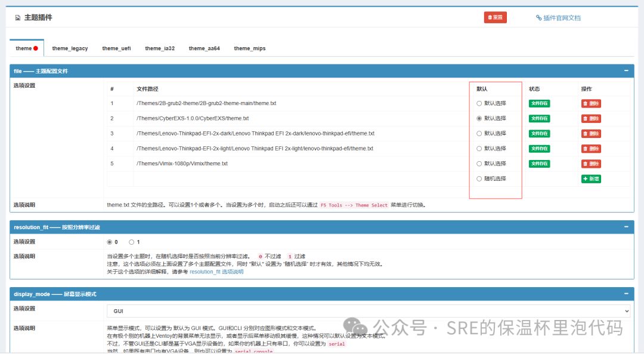Select the 默认选择 radio for 2B-grub2-theme
The height and width of the screenshot is (354, 644).
click(479, 103)
